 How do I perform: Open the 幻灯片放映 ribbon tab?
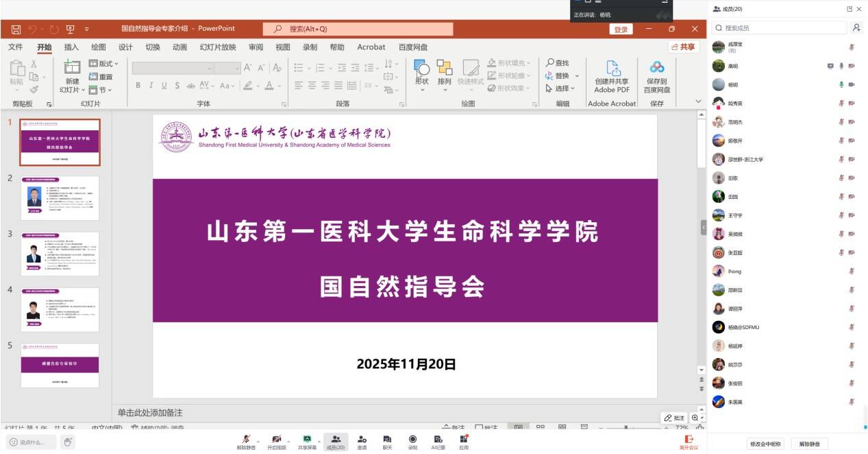tap(217, 47)
